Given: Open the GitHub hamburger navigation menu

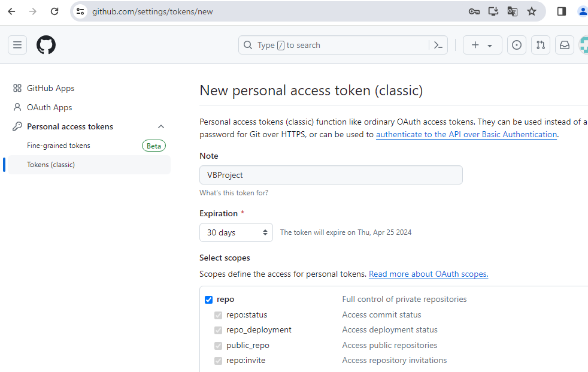Looking at the screenshot, I should (x=17, y=45).
